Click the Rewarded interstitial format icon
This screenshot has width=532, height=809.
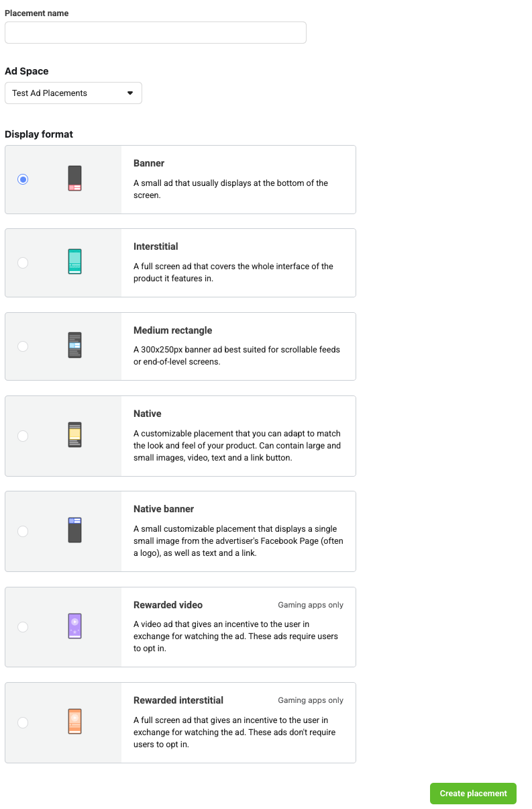[74, 722]
